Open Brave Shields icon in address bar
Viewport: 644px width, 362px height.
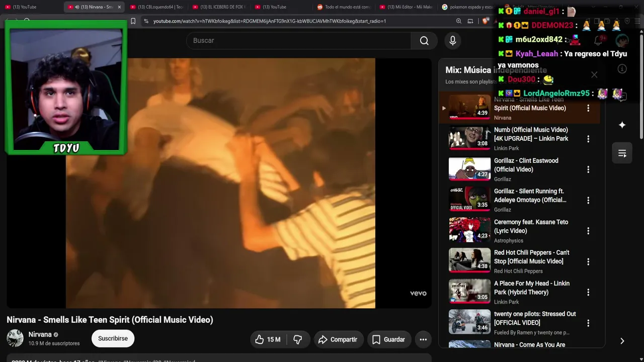point(485,21)
